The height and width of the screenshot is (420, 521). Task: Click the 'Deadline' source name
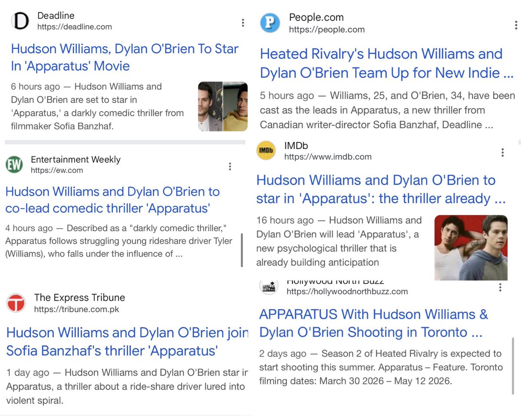[56, 16]
